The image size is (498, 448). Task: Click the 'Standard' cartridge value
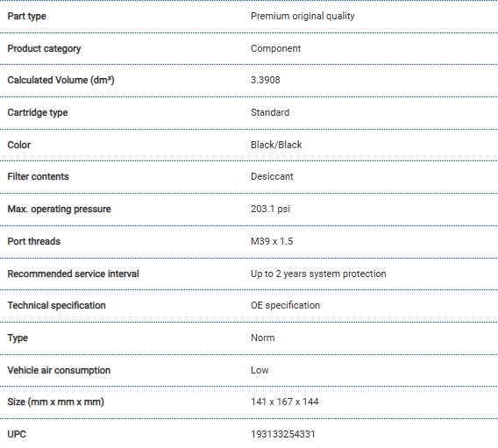270,112
